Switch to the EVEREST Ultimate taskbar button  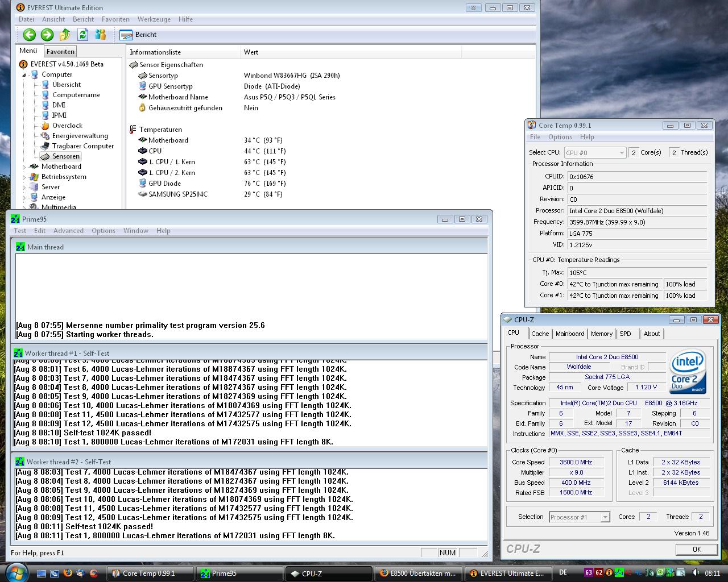click(508, 573)
